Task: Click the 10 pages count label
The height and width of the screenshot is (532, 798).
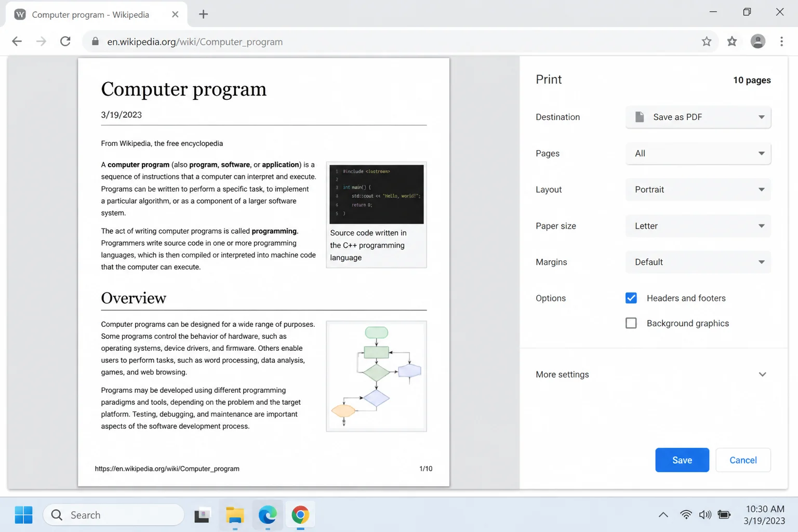Action: point(752,80)
